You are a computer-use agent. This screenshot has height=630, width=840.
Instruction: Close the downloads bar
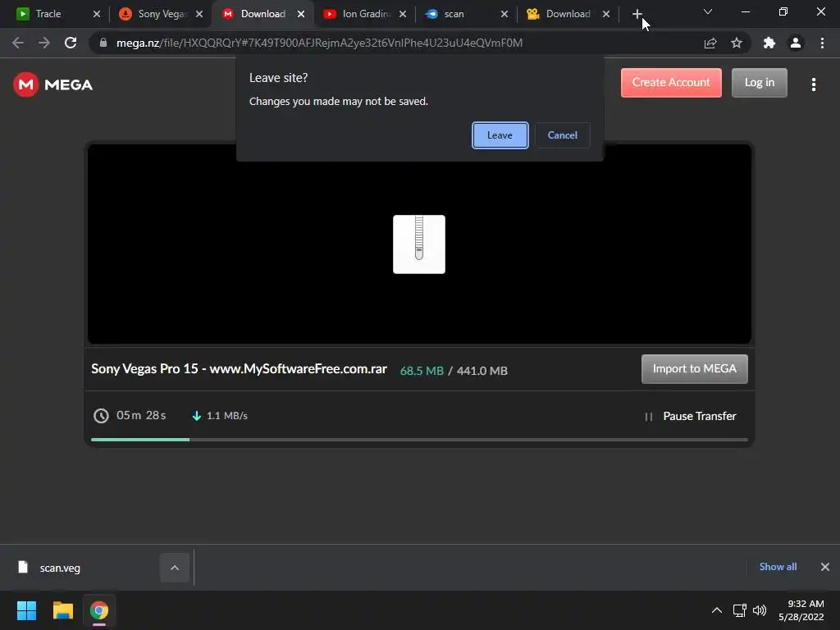[x=825, y=567]
